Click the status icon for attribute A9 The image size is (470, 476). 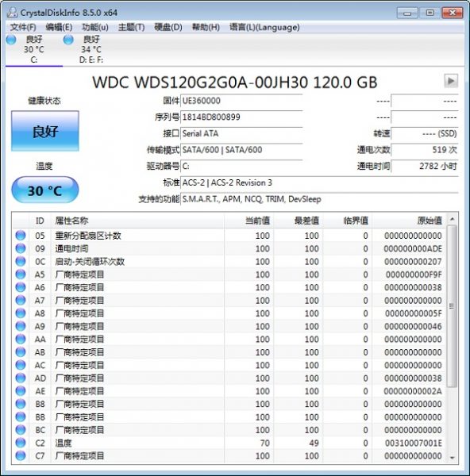21,326
